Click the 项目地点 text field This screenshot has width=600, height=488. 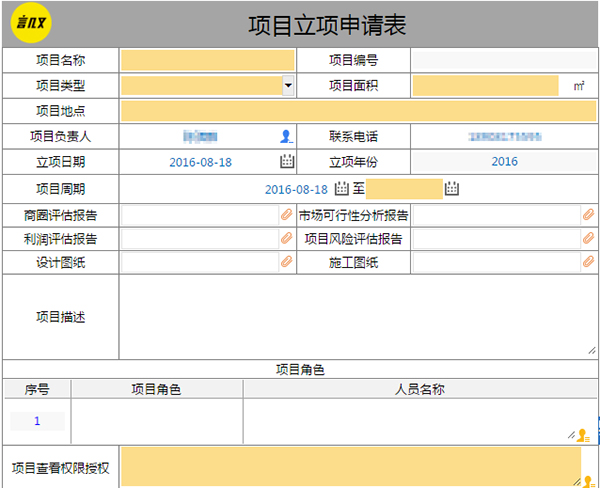tap(357, 111)
